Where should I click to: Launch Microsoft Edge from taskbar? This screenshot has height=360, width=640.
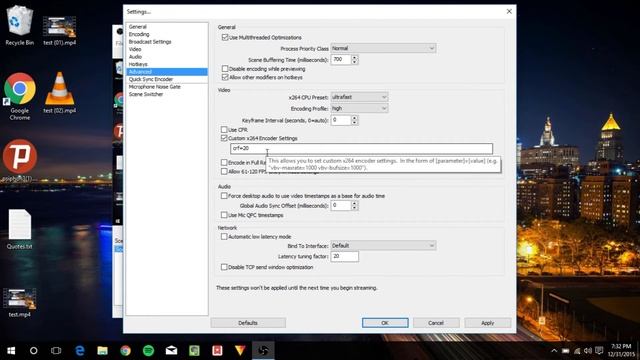(80, 351)
